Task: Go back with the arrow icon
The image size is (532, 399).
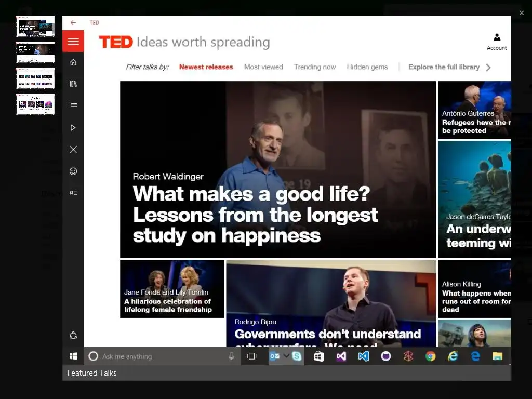Action: coord(73,23)
